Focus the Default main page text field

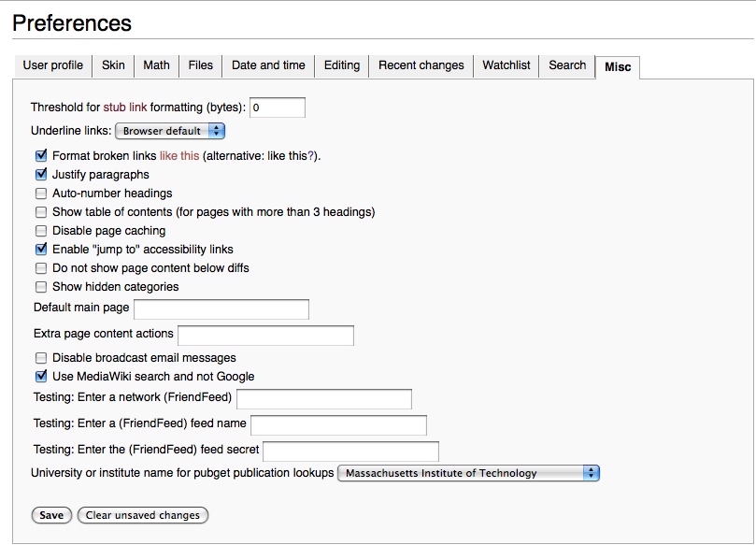point(221,309)
